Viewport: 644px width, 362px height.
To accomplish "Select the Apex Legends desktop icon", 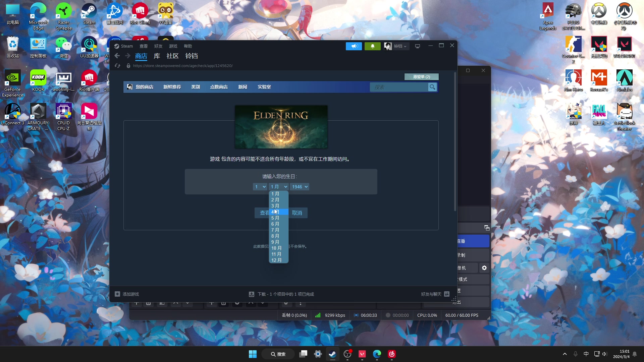I will 548,16.
